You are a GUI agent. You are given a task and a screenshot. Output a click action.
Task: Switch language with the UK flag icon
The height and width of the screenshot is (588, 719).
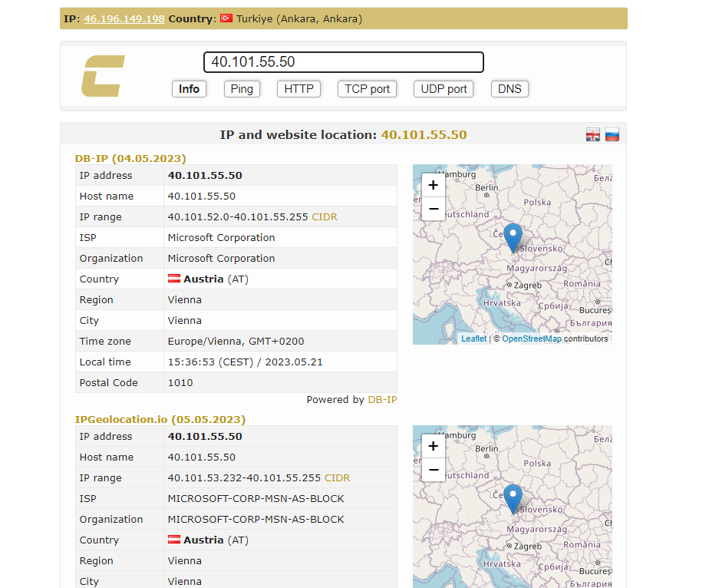(x=593, y=135)
